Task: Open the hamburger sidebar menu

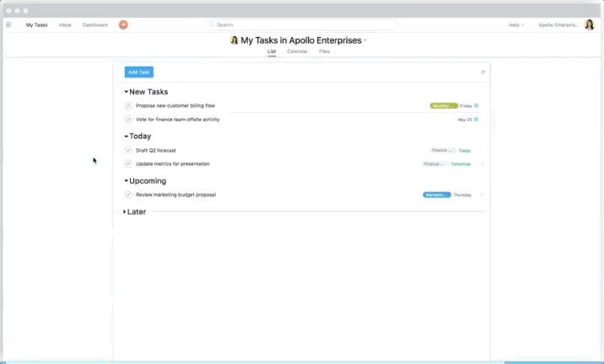Action: 8,24
